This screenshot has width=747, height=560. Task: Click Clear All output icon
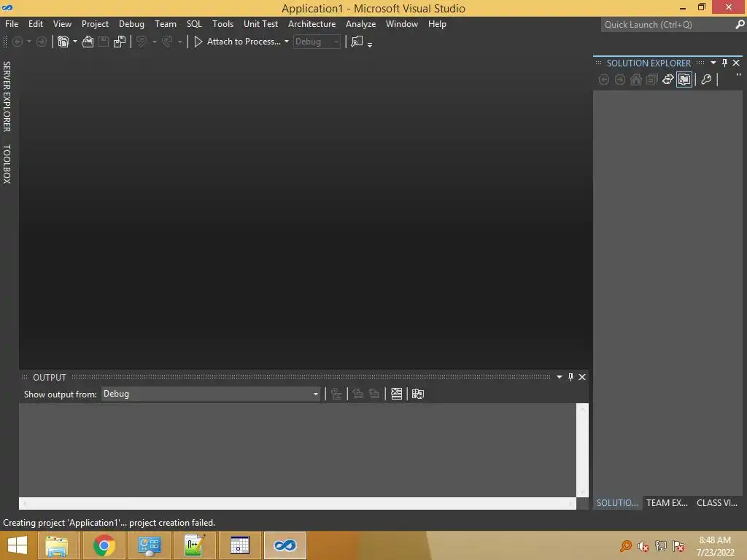396,394
